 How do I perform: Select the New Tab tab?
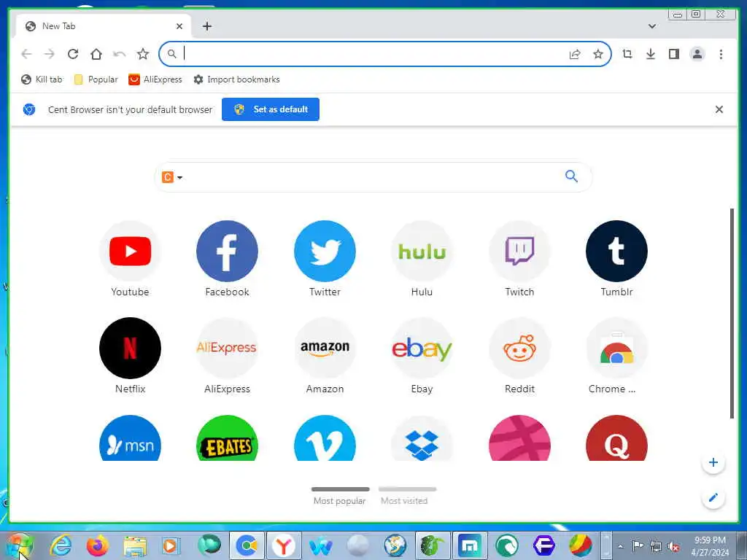(x=102, y=26)
